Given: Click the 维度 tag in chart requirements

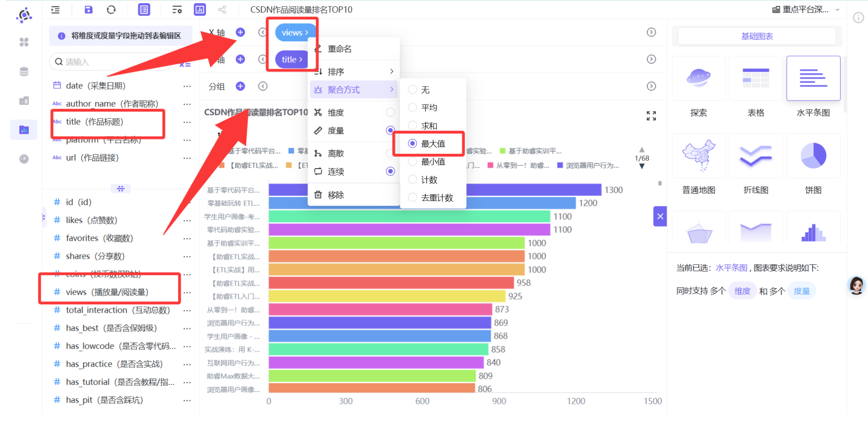Looking at the screenshot, I should (x=742, y=291).
